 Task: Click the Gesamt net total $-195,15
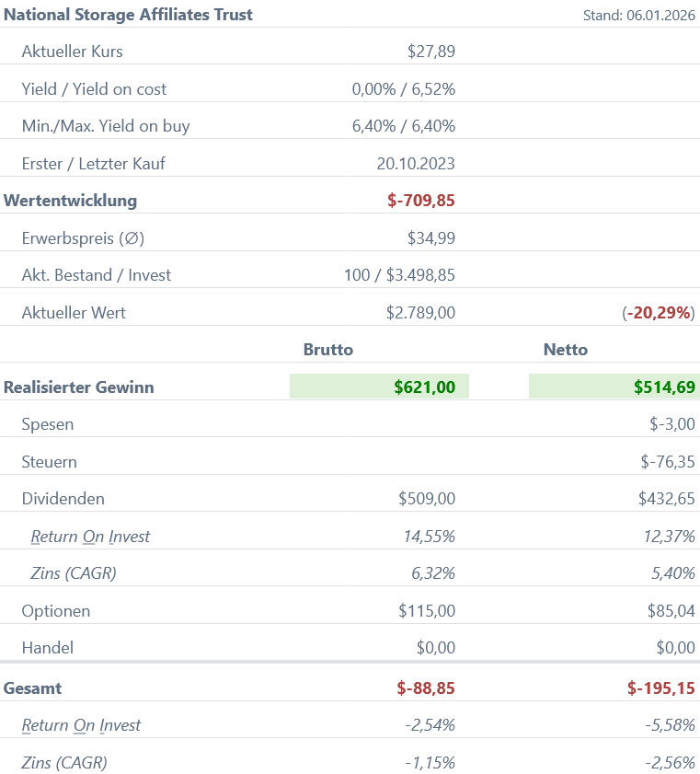click(x=660, y=688)
